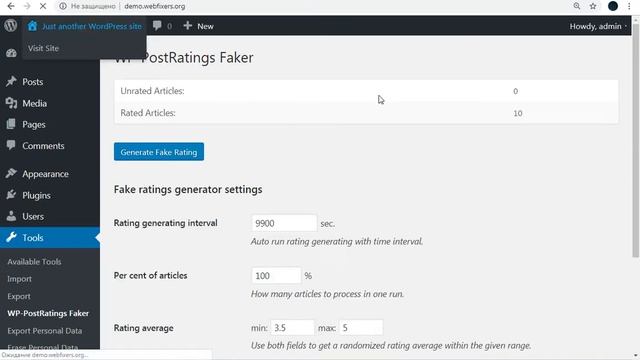Click the Comments bubble icon in sidebar
This screenshot has height=360, width=640.
(x=11, y=145)
